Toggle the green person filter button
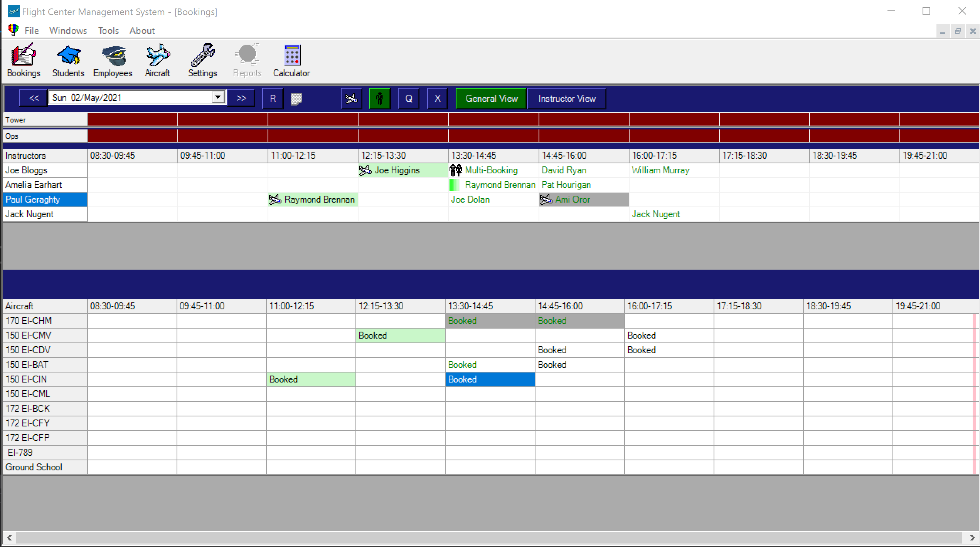Image resolution: width=980 pixels, height=547 pixels. tap(379, 98)
